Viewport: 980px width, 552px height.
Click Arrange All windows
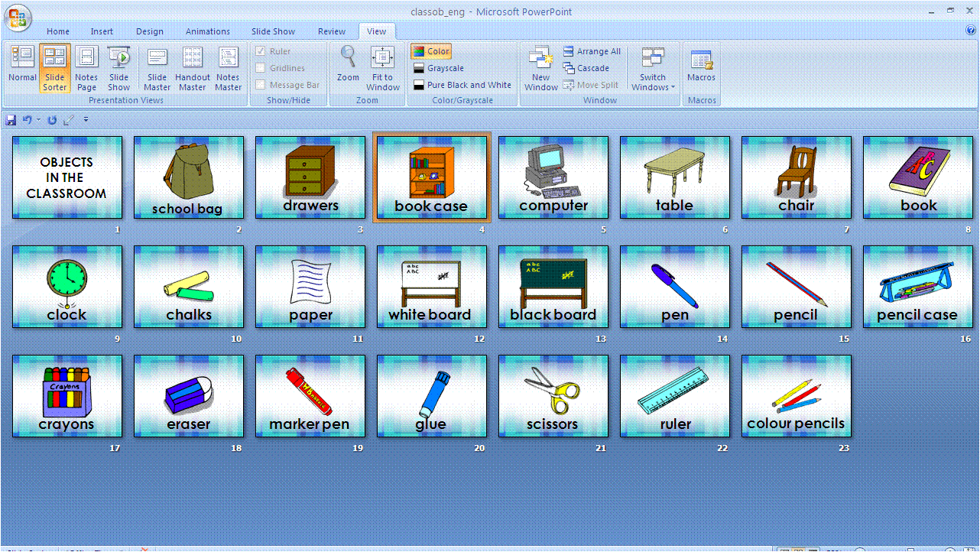592,51
